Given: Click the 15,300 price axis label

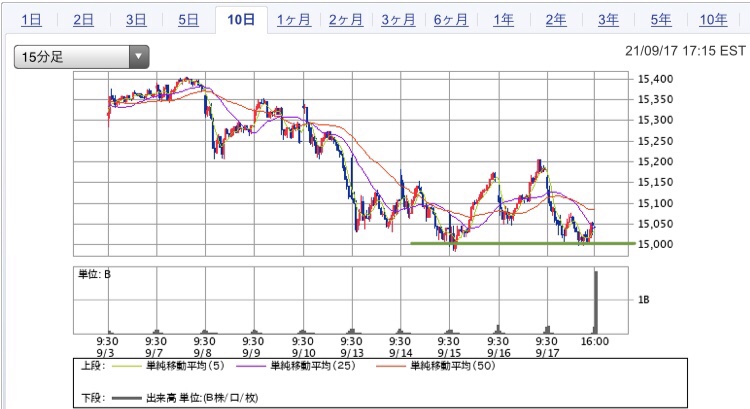Looking at the screenshot, I should (655, 120).
